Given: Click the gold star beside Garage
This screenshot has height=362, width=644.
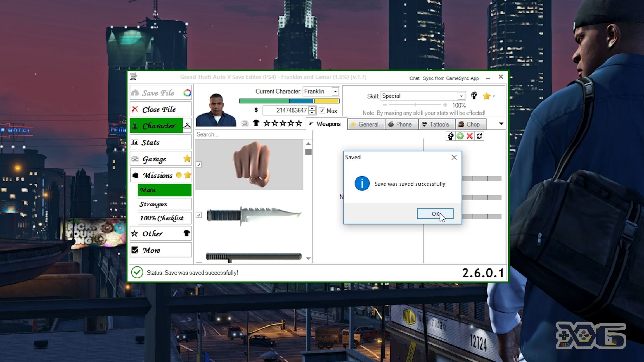Looking at the screenshot, I should coord(187,159).
